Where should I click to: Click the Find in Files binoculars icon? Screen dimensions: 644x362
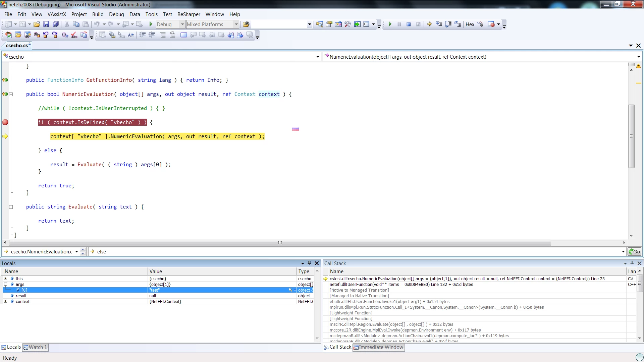pyautogui.click(x=246, y=24)
